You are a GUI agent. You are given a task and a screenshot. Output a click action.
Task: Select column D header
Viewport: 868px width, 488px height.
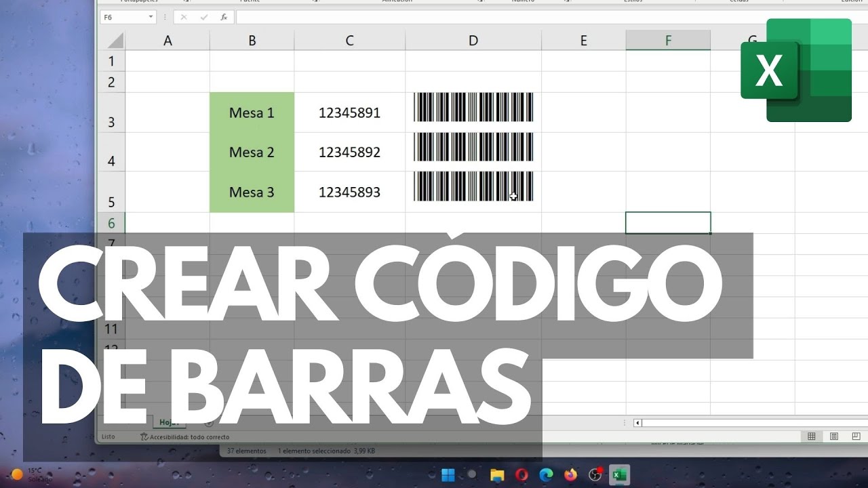point(473,41)
